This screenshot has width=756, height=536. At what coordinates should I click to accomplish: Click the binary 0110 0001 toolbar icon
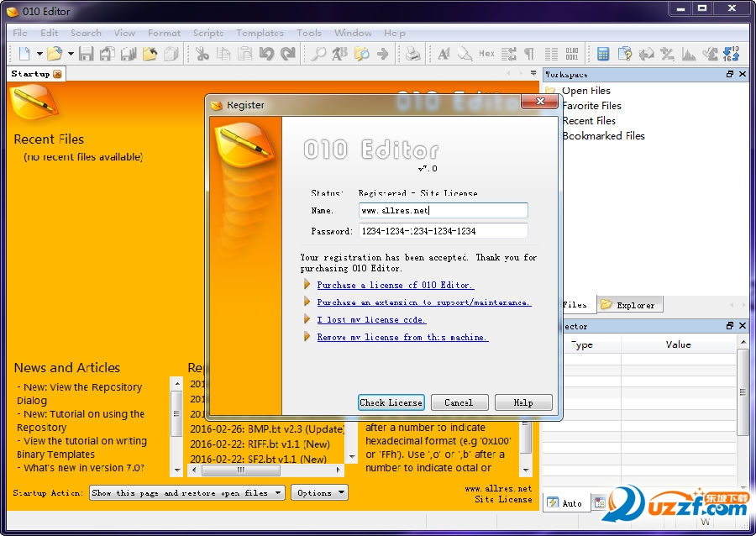pos(572,54)
